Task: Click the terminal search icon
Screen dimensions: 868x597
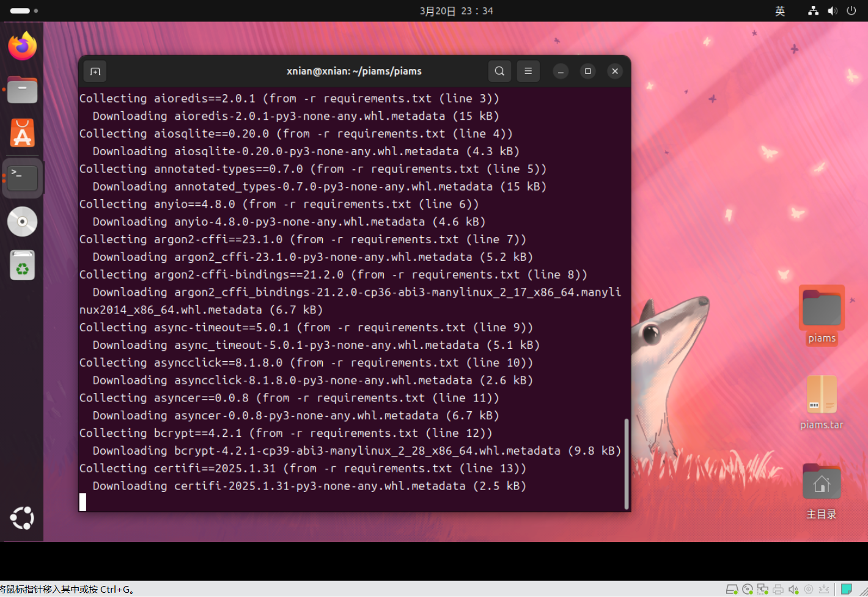Action: tap(499, 71)
